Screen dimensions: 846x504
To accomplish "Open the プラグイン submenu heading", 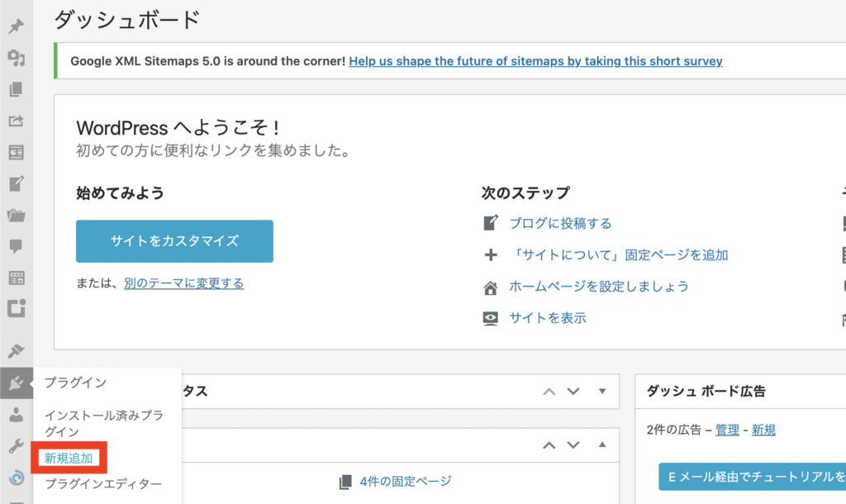I will pos(75,383).
